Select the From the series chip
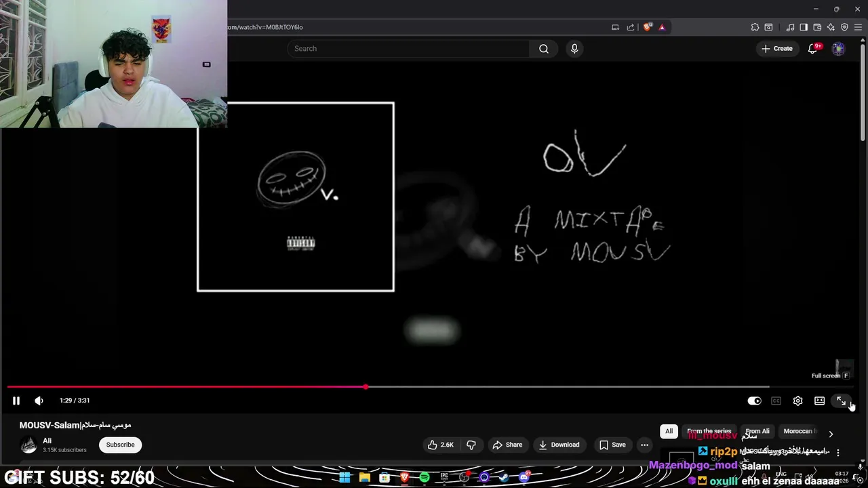Viewport: 868px width, 488px height. (709, 431)
